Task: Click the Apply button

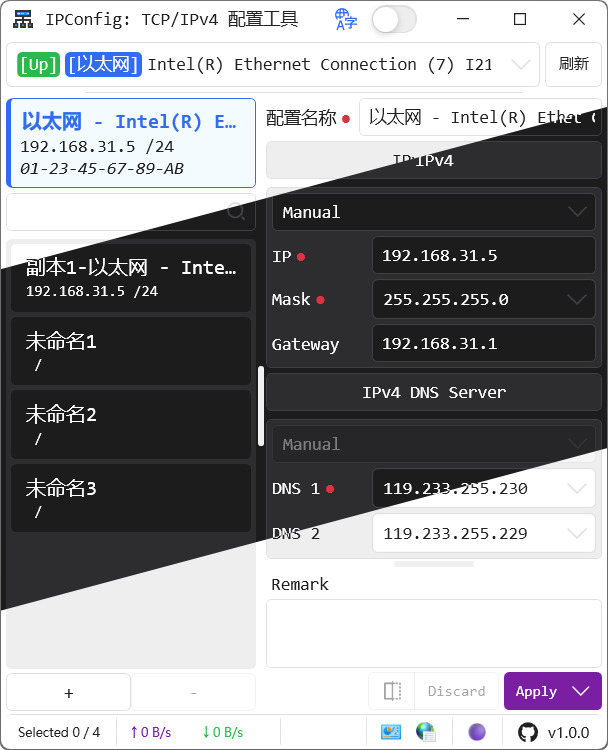Action: (x=536, y=691)
